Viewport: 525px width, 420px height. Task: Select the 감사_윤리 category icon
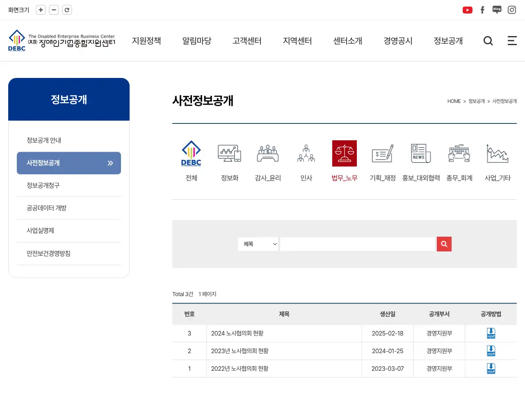268,153
